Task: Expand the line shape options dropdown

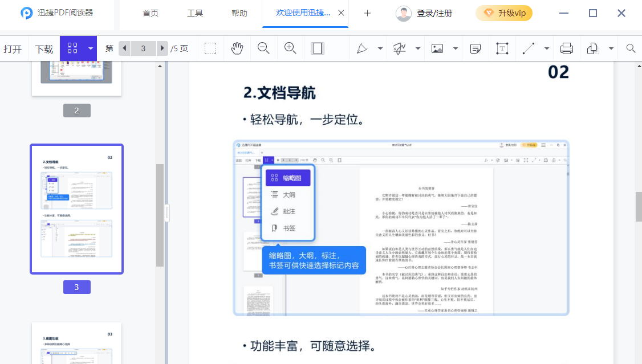Action: (x=547, y=48)
